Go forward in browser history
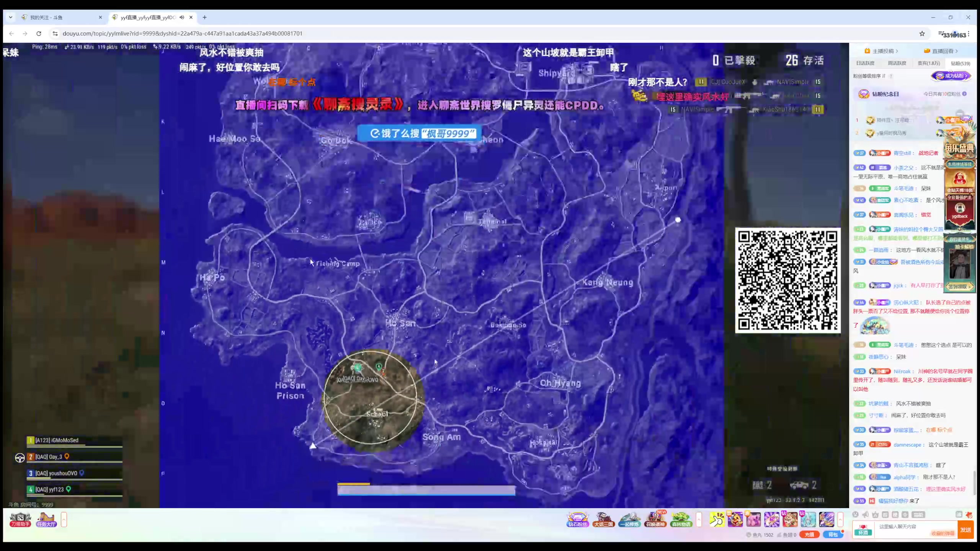 point(25,34)
